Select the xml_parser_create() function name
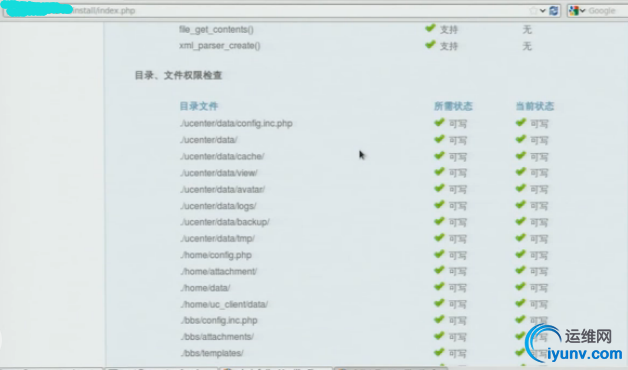Image resolution: width=628 pixels, height=370 pixels. coord(219,46)
